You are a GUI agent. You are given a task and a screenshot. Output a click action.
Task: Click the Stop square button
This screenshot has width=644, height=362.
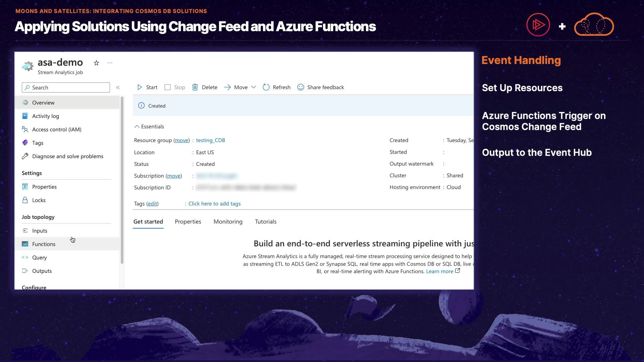(168, 87)
